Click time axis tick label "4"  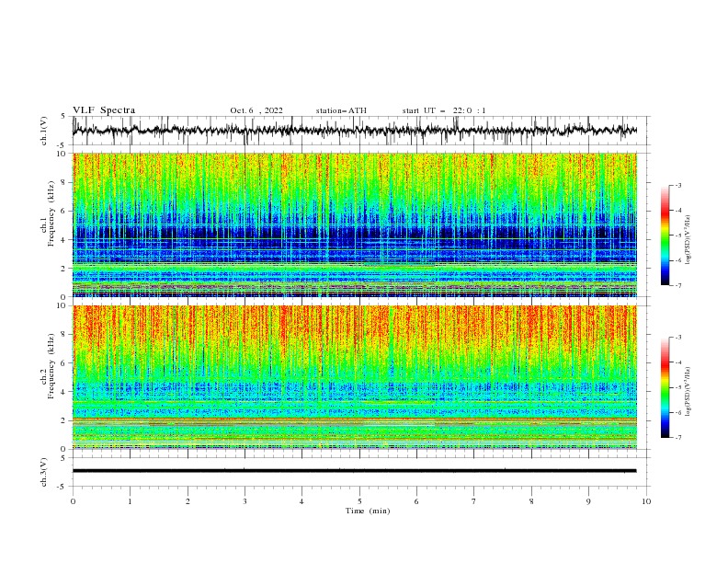(x=301, y=501)
